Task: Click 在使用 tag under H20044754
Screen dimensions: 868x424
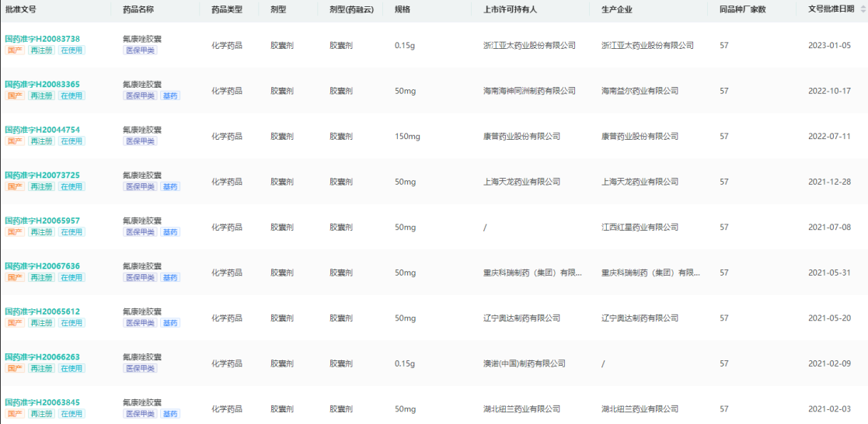Action: pos(72,141)
